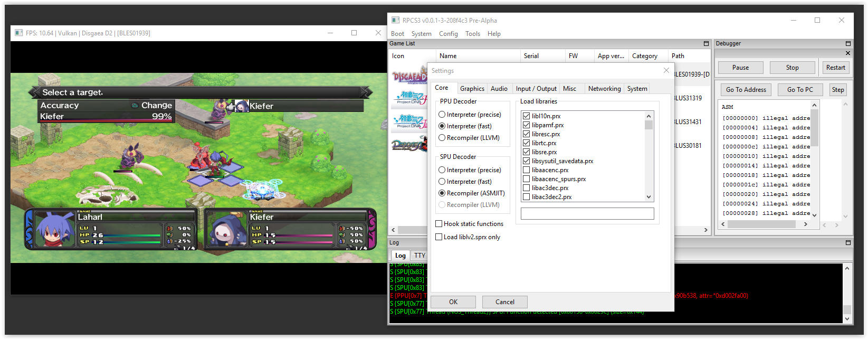Viewport: 868px width, 339px height.
Task: Select the Log tab
Action: tap(400, 256)
